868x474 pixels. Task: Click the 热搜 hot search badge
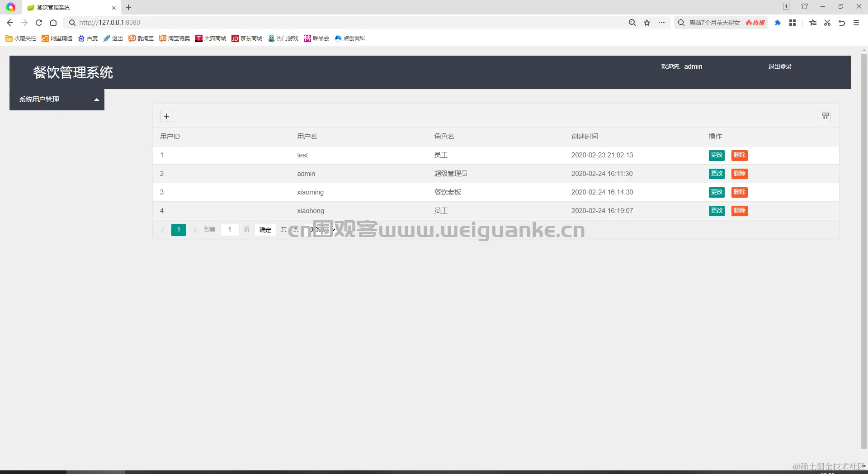point(755,23)
